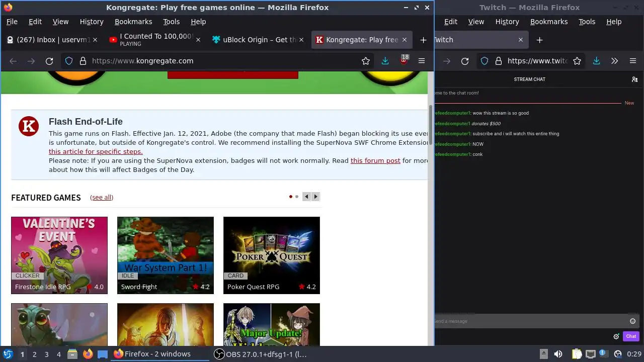The width and height of the screenshot is (644, 362).
Task: Open downloads panel in the Kongregate window
Action: pos(385,61)
